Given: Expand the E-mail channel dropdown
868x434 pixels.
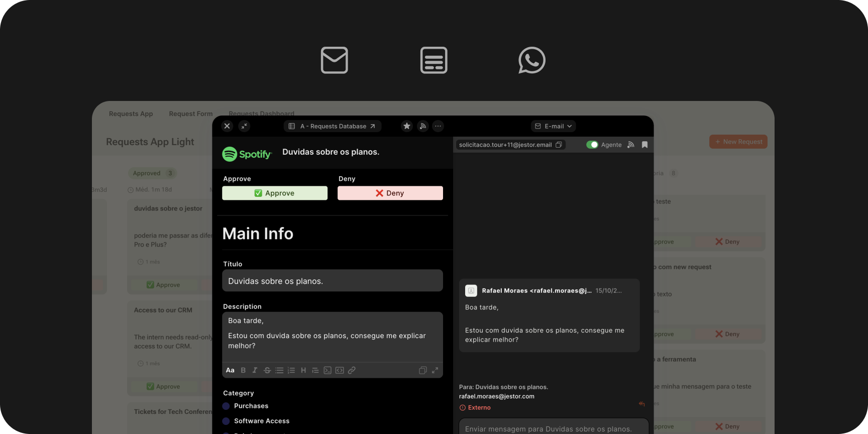Looking at the screenshot, I should click(553, 126).
